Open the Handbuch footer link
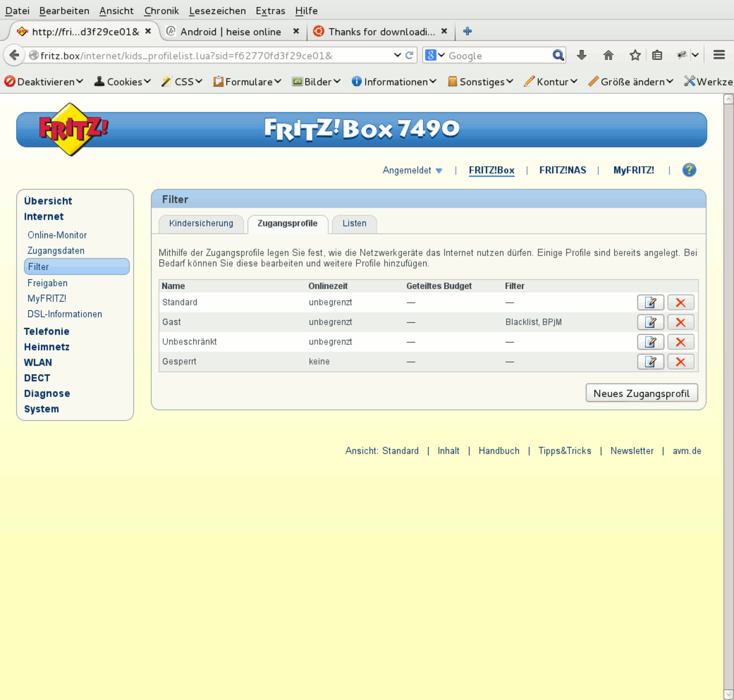This screenshot has height=700, width=734. click(x=499, y=451)
